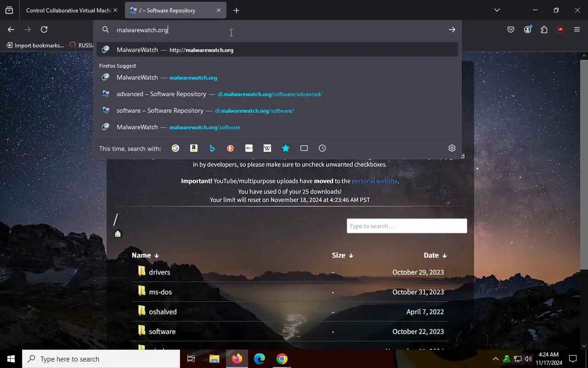
Task: Show hidden system tray icons
Action: pos(495,359)
